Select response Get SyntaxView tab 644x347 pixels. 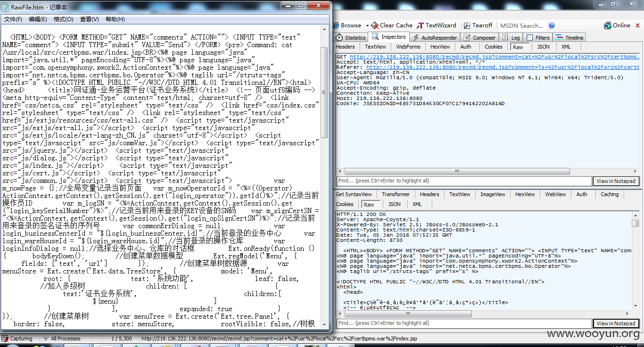click(354, 194)
